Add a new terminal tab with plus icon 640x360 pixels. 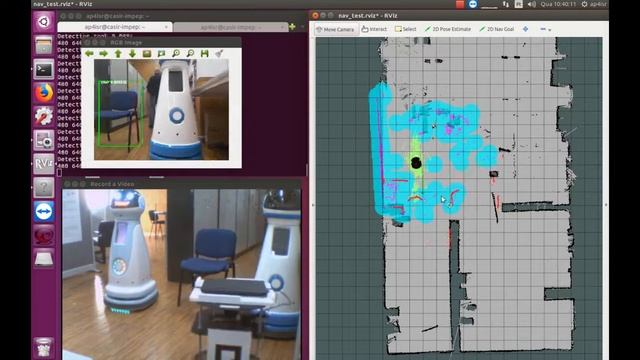(x=292, y=27)
